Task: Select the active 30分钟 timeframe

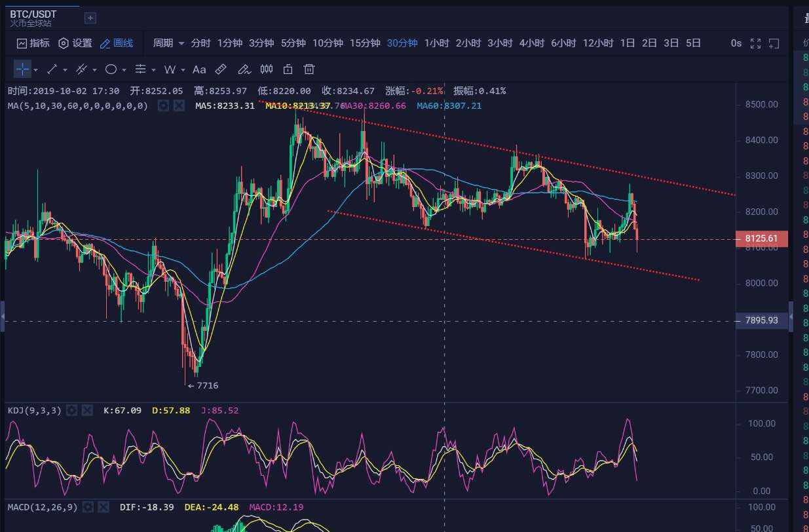Action: (x=402, y=43)
